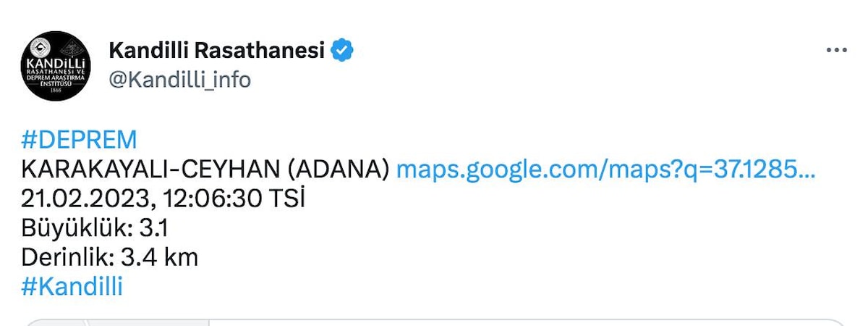The height and width of the screenshot is (326, 868).
Task: Open the Kandilli Rasathanesi display name
Action: coord(216,51)
